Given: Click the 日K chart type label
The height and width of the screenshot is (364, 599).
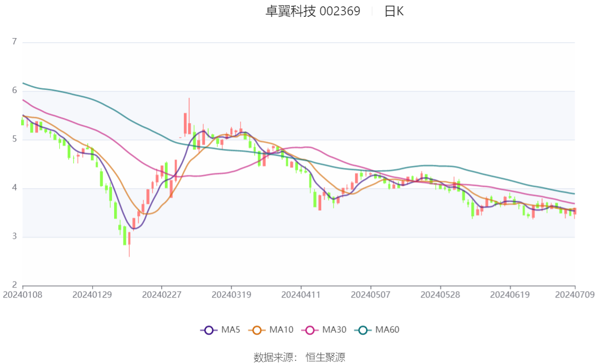Looking at the screenshot, I should tap(394, 12).
